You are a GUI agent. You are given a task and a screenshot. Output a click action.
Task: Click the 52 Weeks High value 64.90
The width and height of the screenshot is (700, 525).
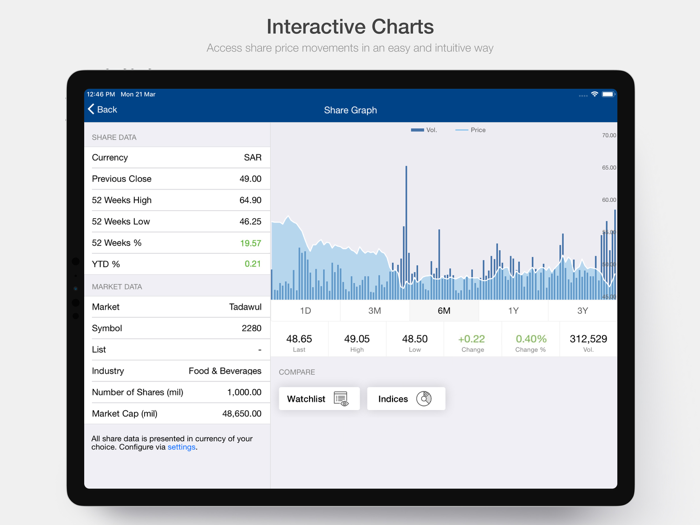(250, 200)
